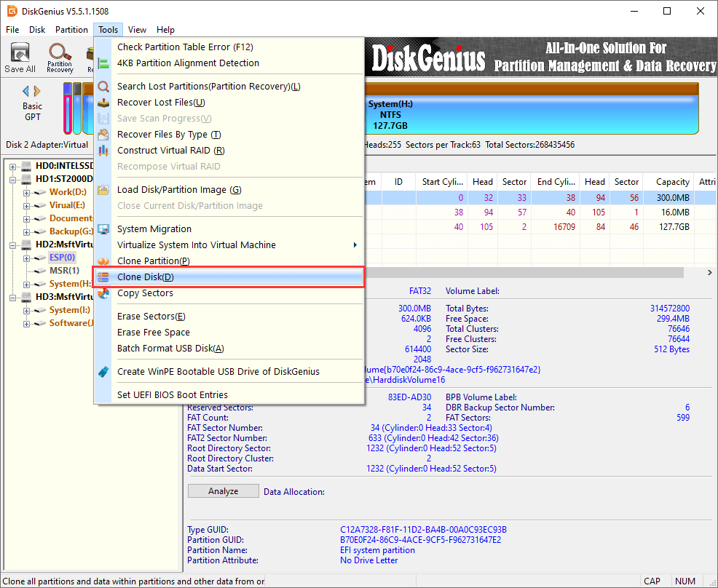The height and width of the screenshot is (588, 718).
Task: Select MSR(1) in the disk tree
Action: coord(64,271)
